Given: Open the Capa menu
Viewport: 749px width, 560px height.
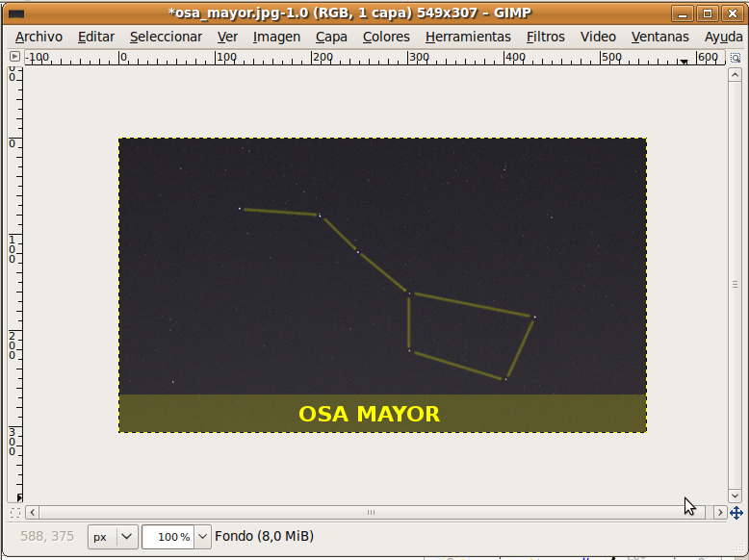Looking at the screenshot, I should pos(331,37).
